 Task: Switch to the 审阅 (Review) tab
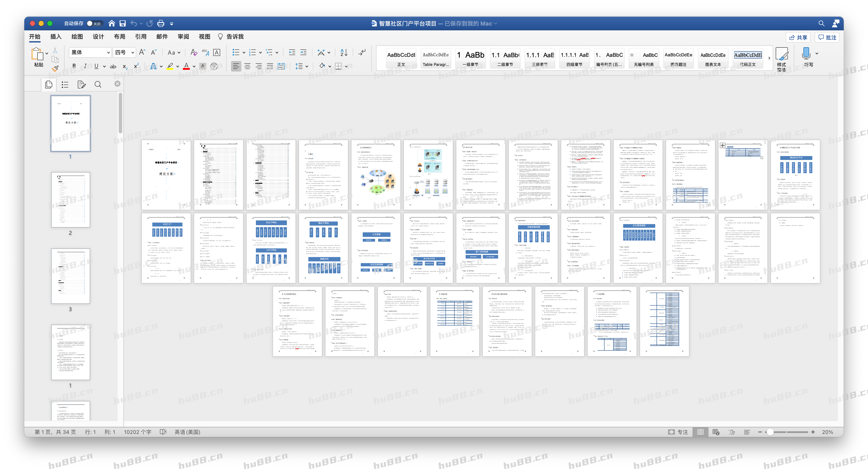183,37
